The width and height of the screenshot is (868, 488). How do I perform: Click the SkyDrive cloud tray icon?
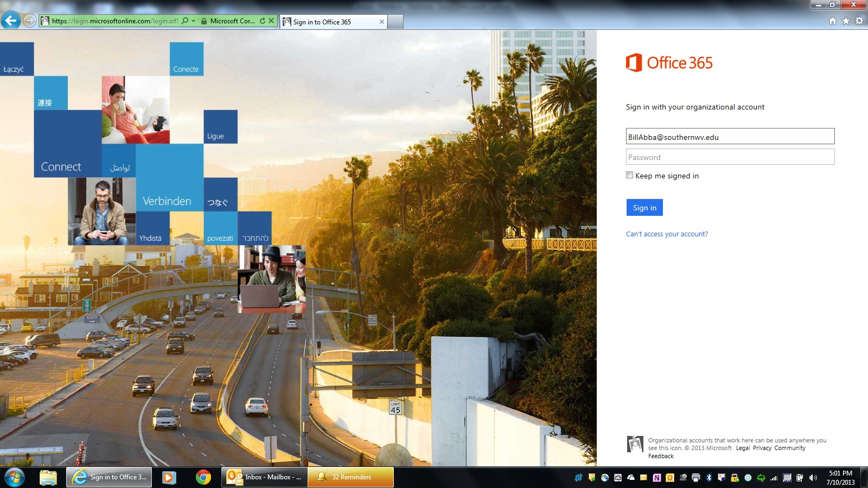[x=631, y=478]
